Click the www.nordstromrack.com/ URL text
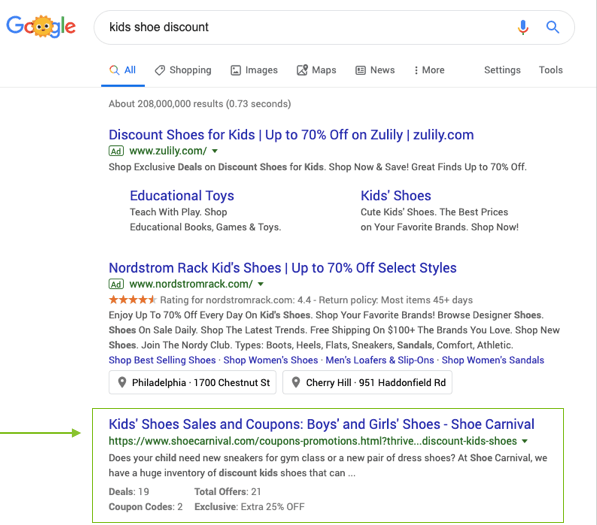 191,284
